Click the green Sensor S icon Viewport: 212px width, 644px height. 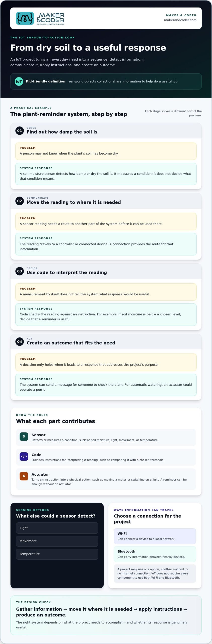click(x=24, y=436)
